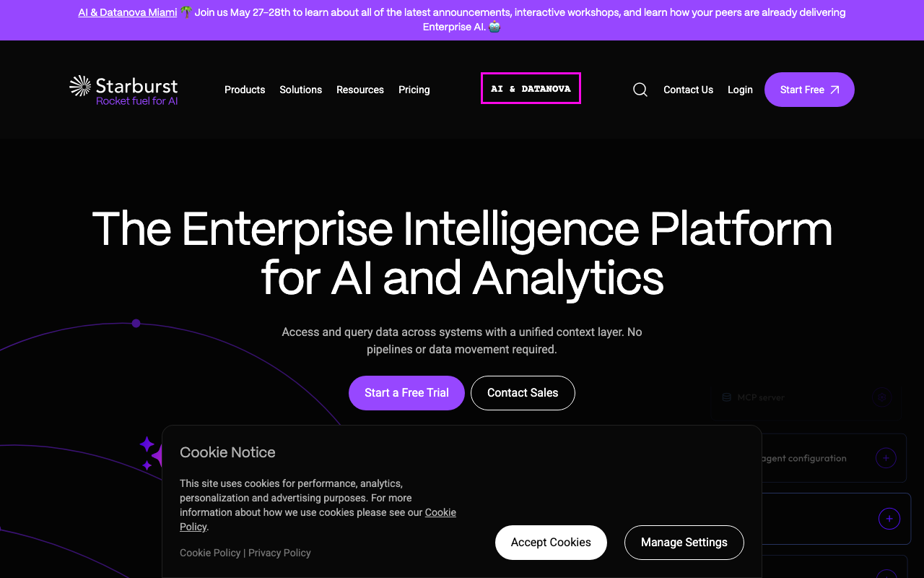Follow the AI & Datanova Miami link
The height and width of the screenshot is (578, 924).
[128, 12]
